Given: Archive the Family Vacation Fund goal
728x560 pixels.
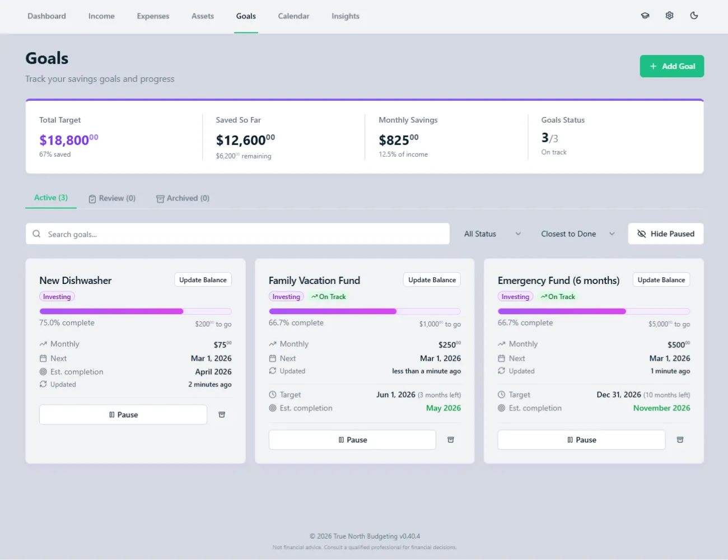Looking at the screenshot, I should click(x=451, y=440).
